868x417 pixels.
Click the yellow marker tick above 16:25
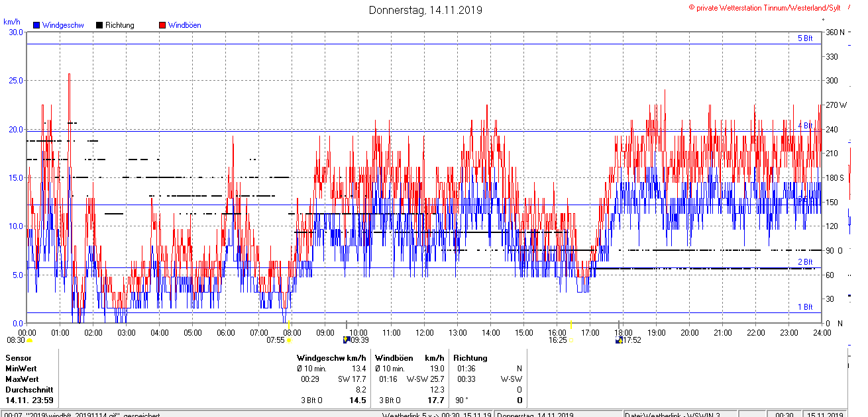pos(571,324)
